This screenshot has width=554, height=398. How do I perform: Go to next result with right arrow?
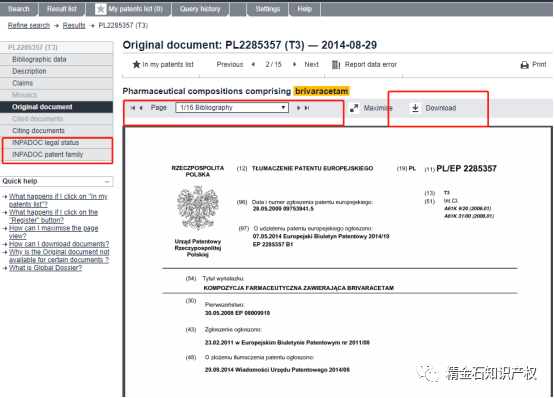click(x=294, y=64)
